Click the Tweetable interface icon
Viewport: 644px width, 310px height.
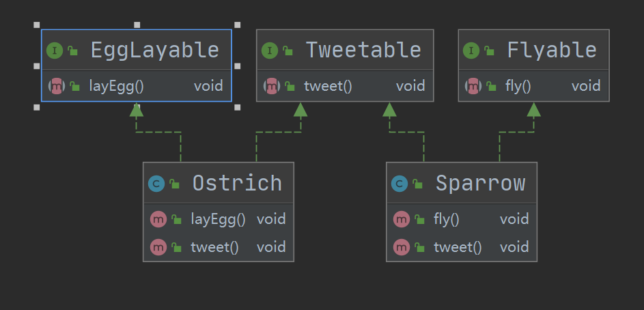pyautogui.click(x=270, y=50)
